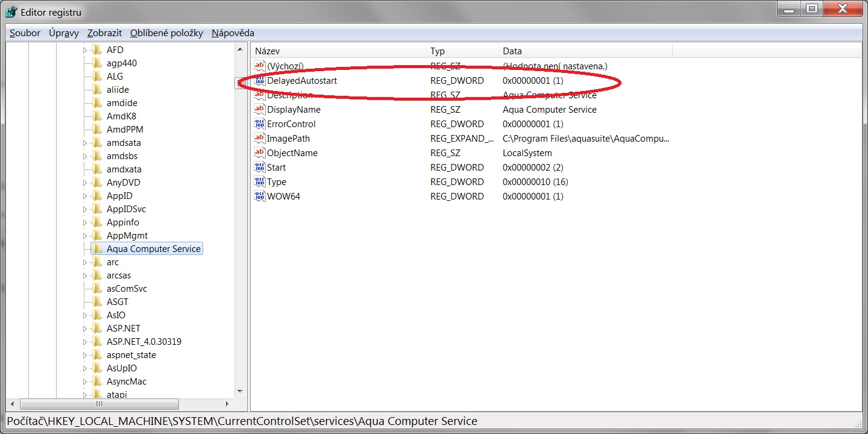Expand the arc tree node
Viewport: 868px width, 434px height.
pos(85,262)
